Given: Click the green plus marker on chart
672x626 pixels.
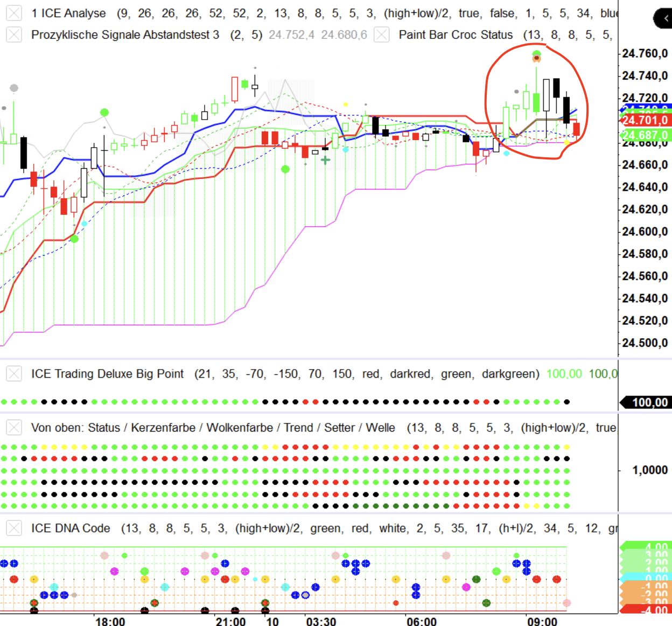Looking at the screenshot, I should [325, 160].
